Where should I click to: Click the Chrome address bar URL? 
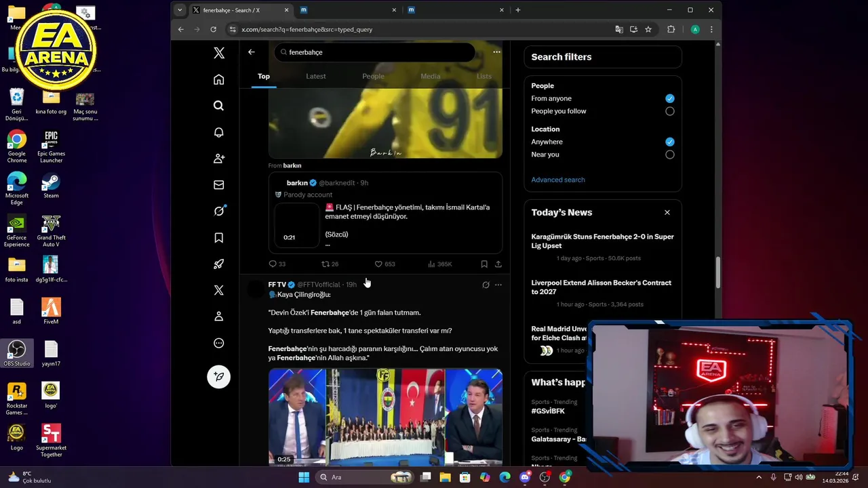[307, 30]
